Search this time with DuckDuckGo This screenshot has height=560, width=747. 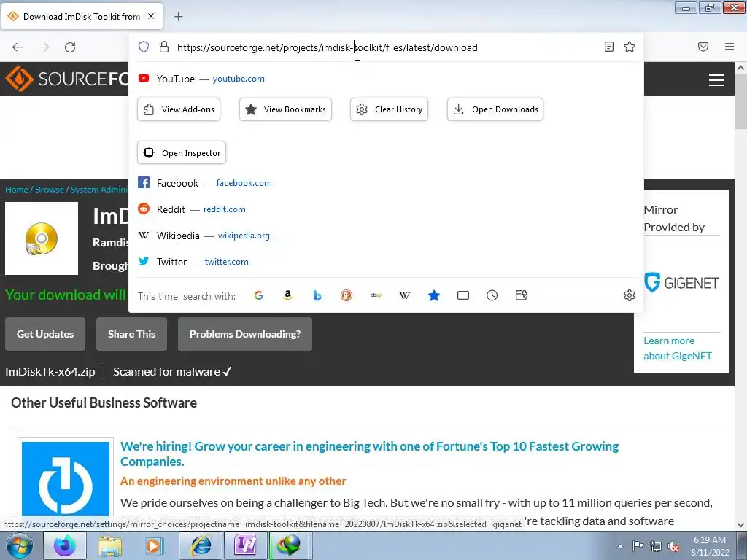[x=347, y=295]
